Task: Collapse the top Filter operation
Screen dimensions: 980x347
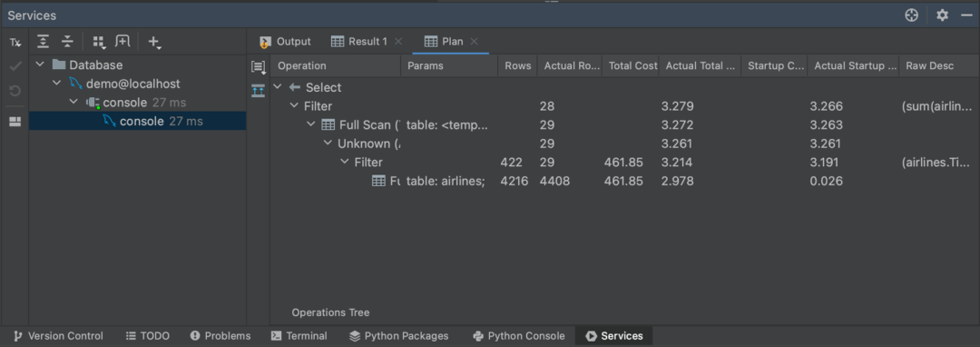Action: click(x=294, y=106)
